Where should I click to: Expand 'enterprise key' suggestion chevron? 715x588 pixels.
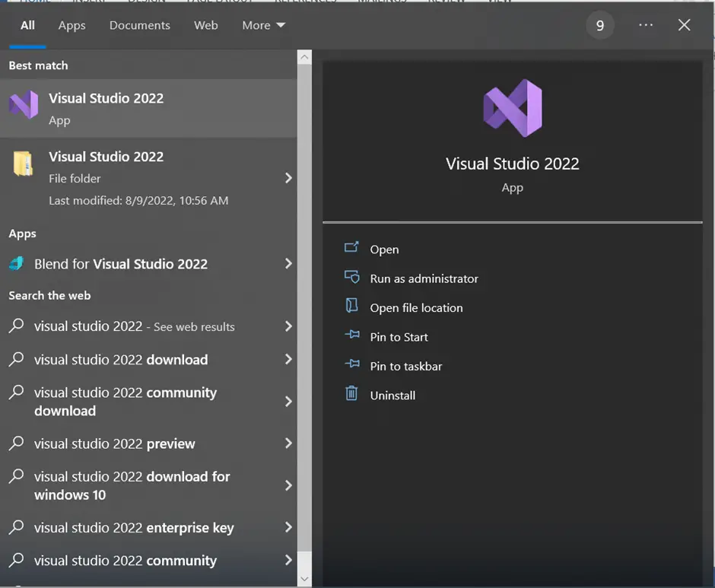288,527
